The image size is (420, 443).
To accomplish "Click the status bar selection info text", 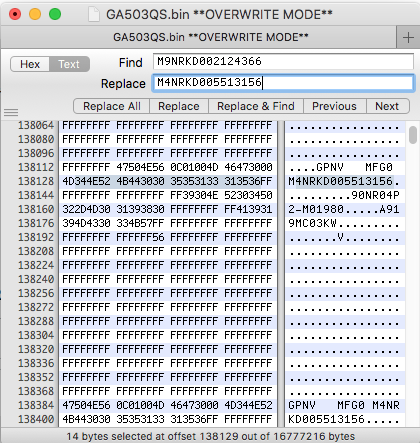I will point(210,436).
